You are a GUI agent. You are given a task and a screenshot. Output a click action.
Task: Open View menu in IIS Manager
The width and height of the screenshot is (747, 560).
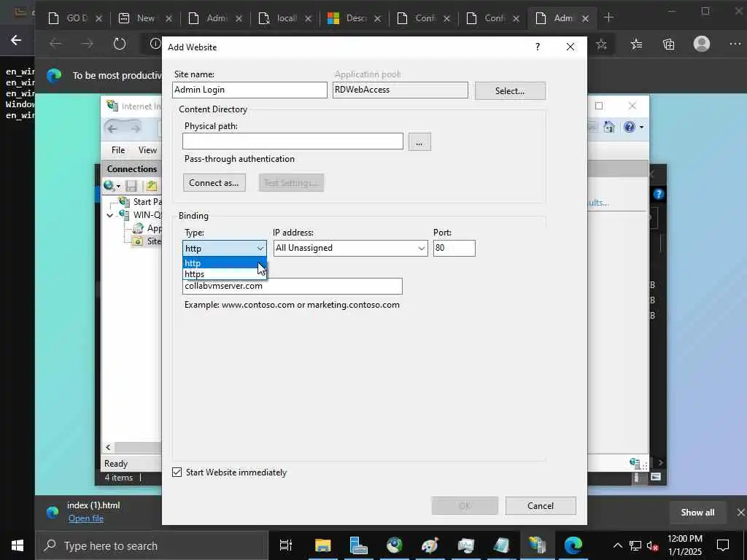point(147,150)
